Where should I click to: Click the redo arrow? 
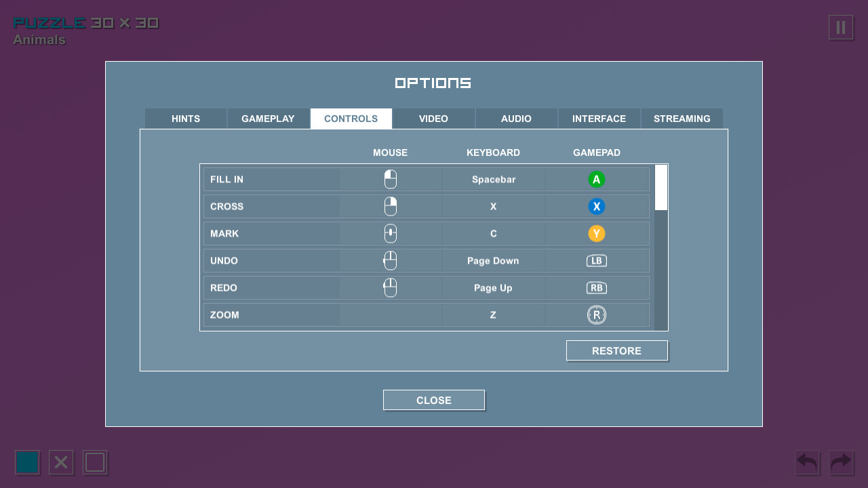click(841, 463)
